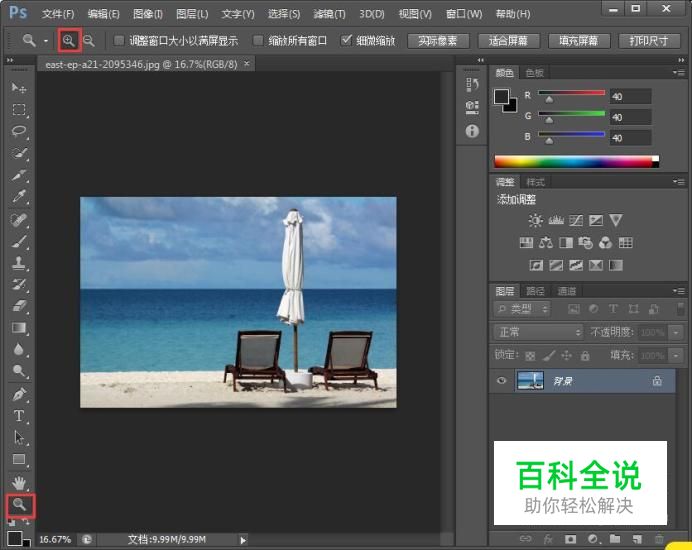This screenshot has width=692, height=550.
Task: Click the 实际像素 button
Action: (438, 41)
